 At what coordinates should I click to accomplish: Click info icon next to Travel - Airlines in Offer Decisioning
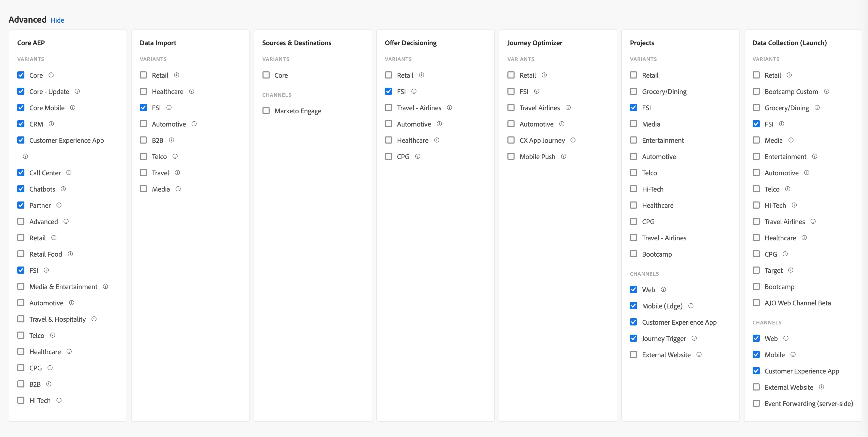pos(449,107)
